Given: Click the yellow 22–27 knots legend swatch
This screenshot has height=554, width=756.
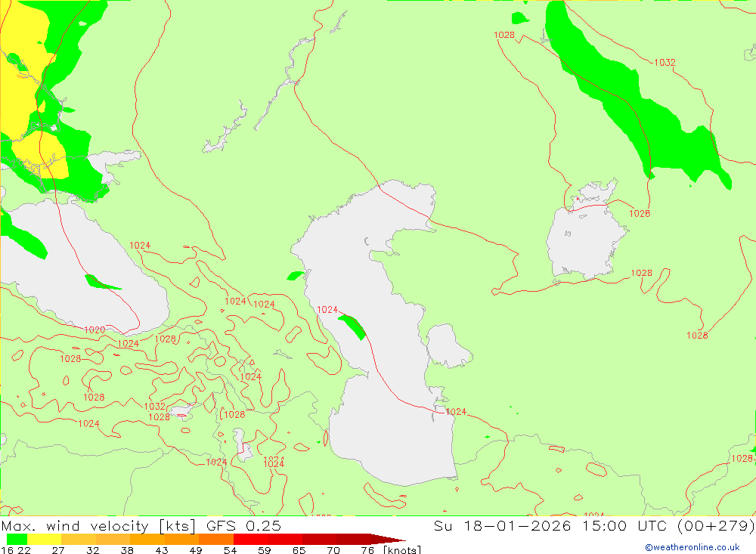Looking at the screenshot, I should tap(44, 539).
